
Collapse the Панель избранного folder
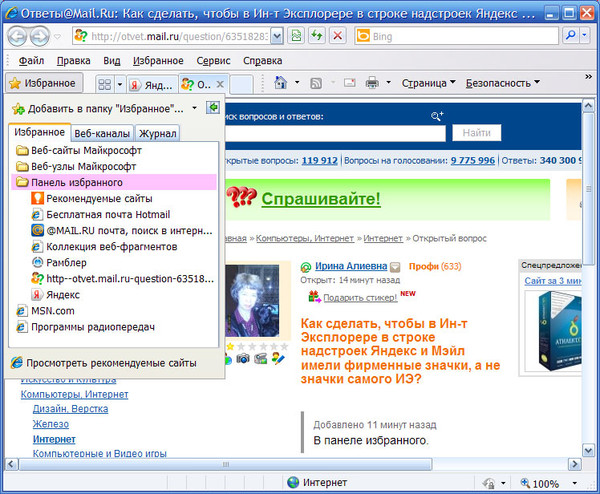coord(114,183)
